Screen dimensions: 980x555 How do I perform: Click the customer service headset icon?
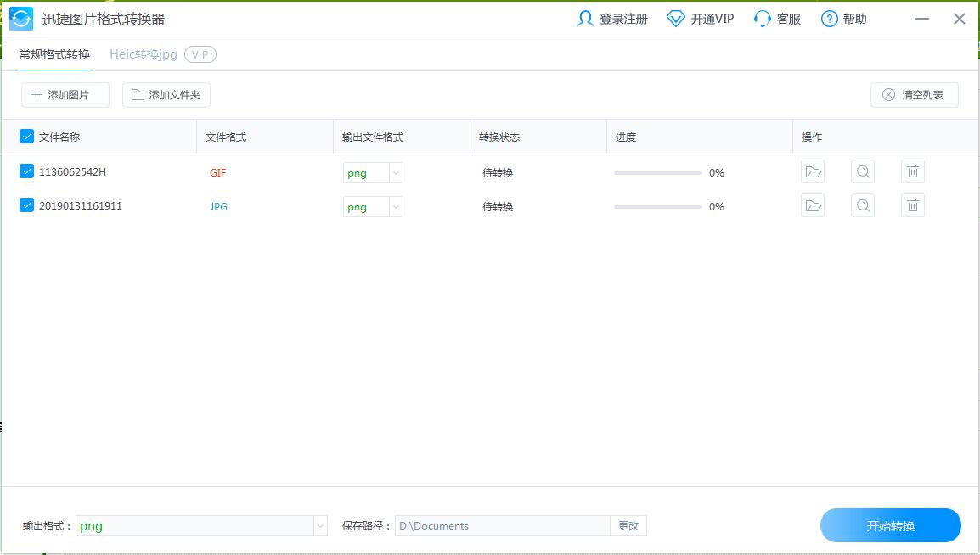(763, 19)
